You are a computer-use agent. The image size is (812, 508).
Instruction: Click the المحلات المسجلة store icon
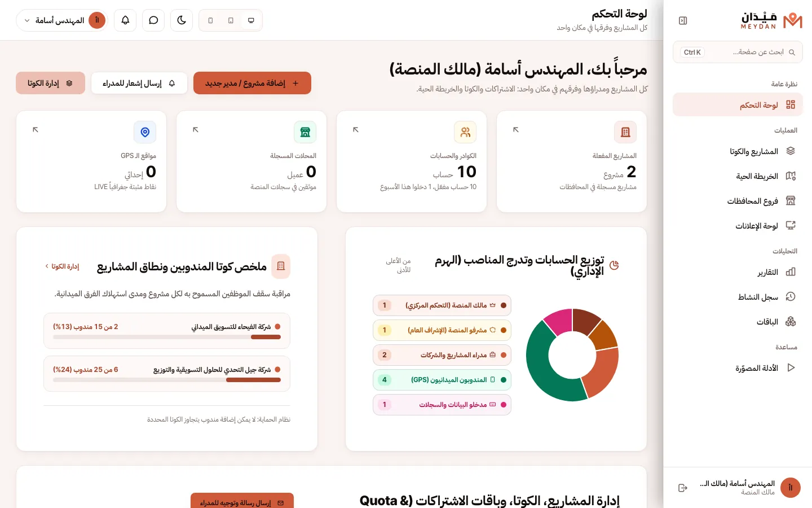[305, 132]
